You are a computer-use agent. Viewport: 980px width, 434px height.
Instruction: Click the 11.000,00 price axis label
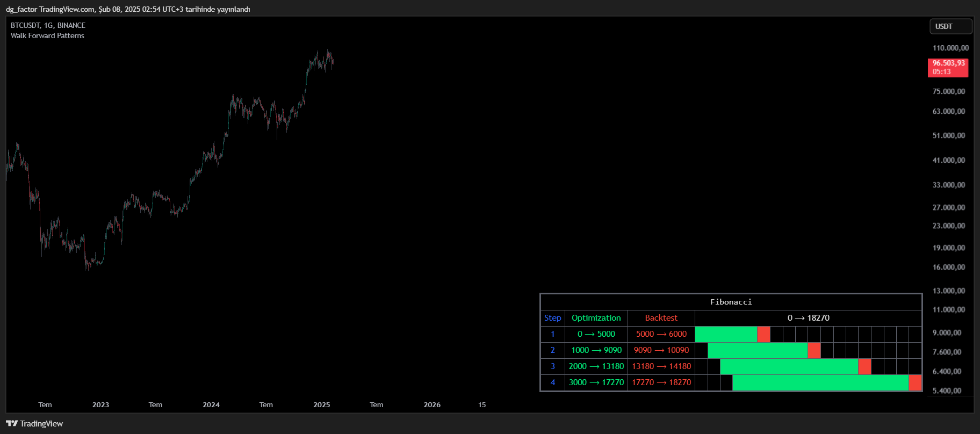tap(949, 309)
